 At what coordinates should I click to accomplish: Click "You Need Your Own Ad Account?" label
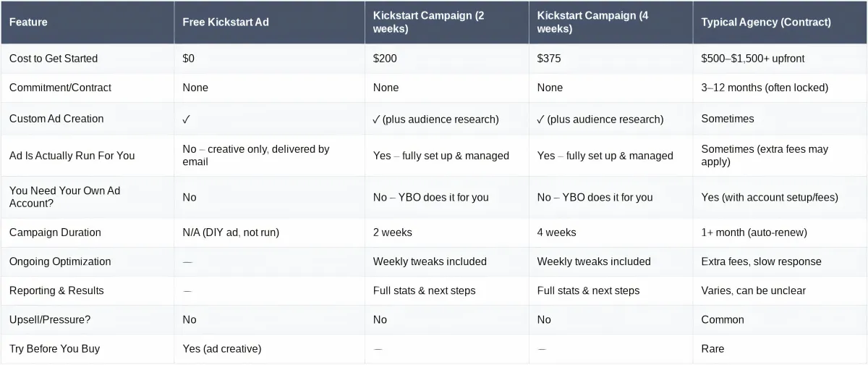point(64,197)
